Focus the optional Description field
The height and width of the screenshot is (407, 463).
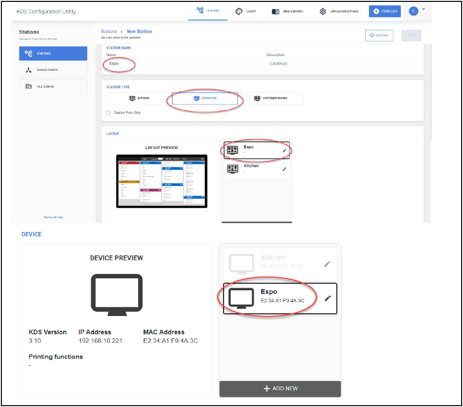342,63
